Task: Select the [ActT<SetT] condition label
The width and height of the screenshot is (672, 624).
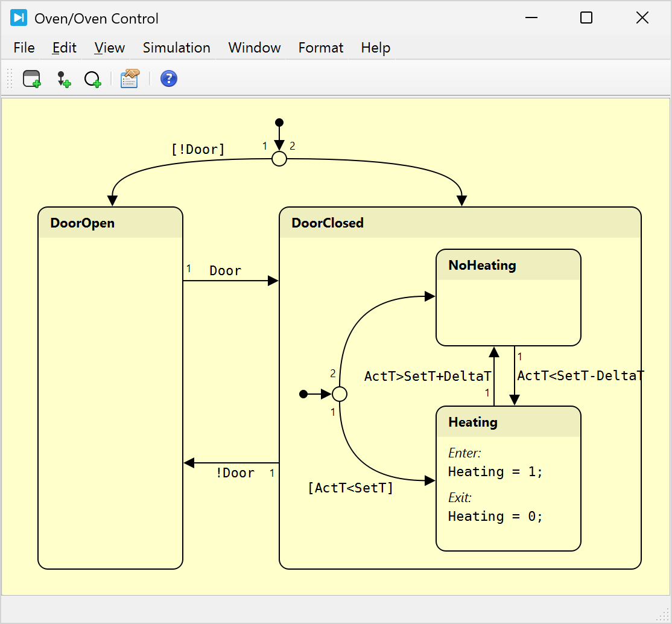Action: [350, 488]
